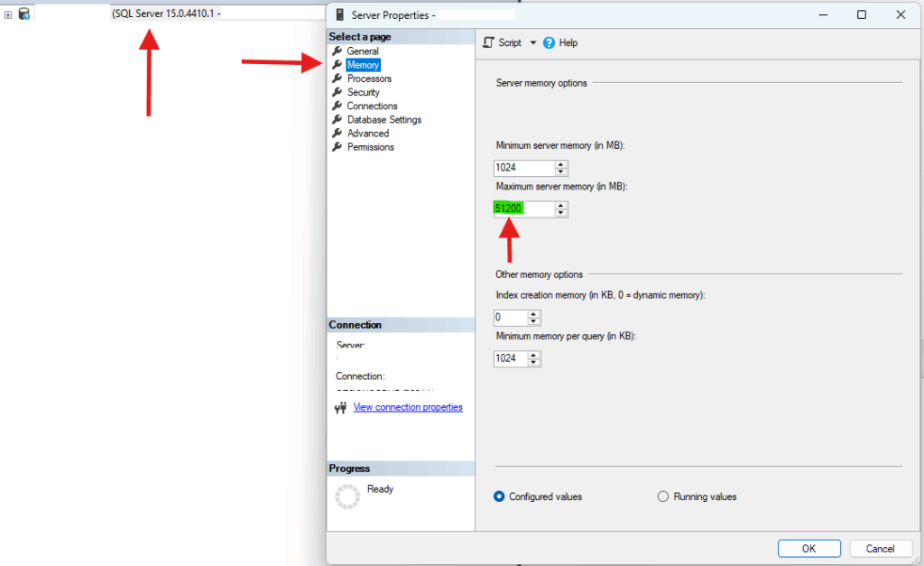Increase the Minimum server memory value
924x566 pixels.
pos(561,164)
